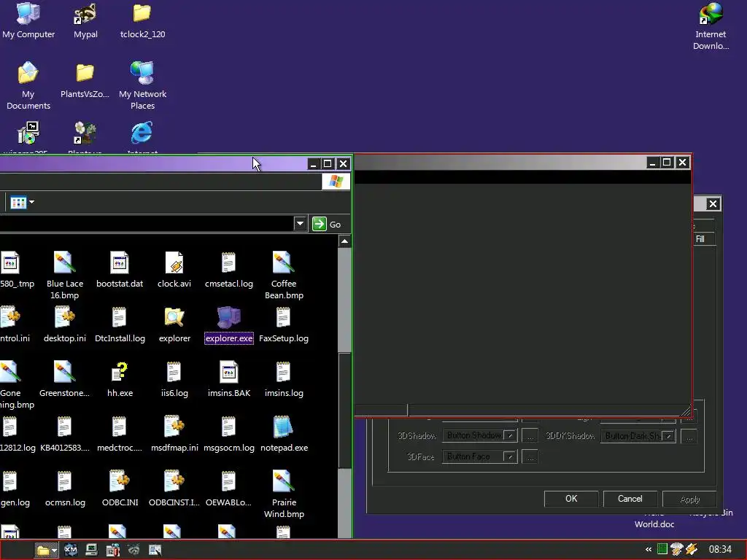Open My Documents on the desktop
The image size is (747, 560).
tap(28, 86)
